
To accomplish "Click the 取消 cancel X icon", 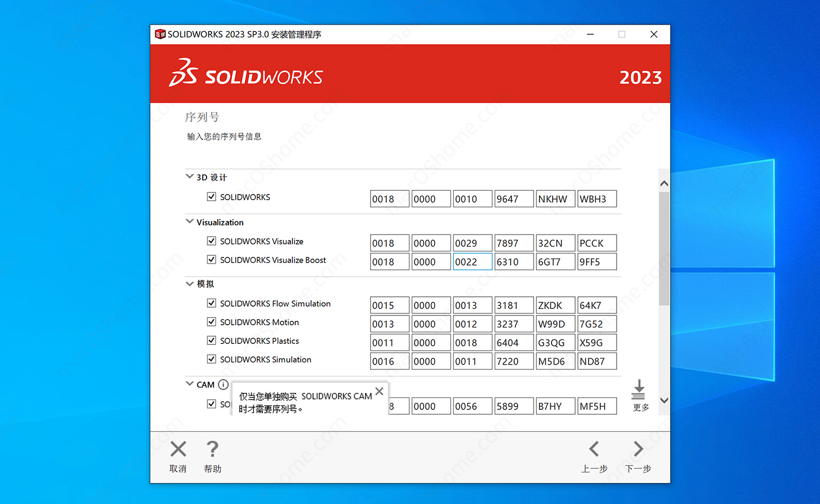I will [x=178, y=449].
